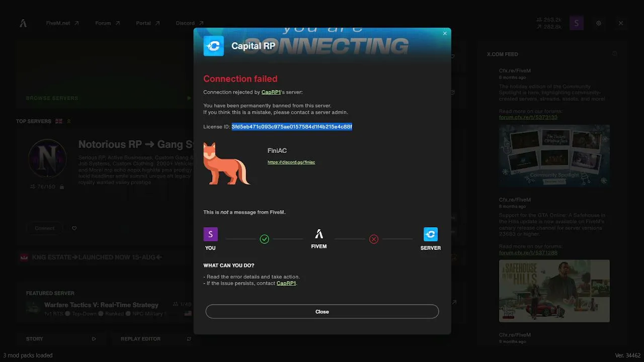This screenshot has width=644, height=362.
Task: Click the WHAT CAN YOU DO? heading
Action: click(229, 265)
